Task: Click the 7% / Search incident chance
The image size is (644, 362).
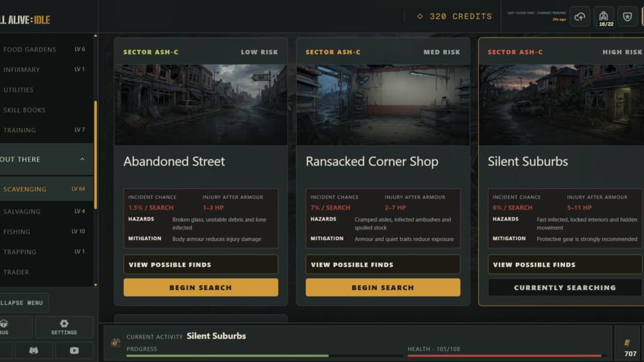Action: click(x=330, y=207)
